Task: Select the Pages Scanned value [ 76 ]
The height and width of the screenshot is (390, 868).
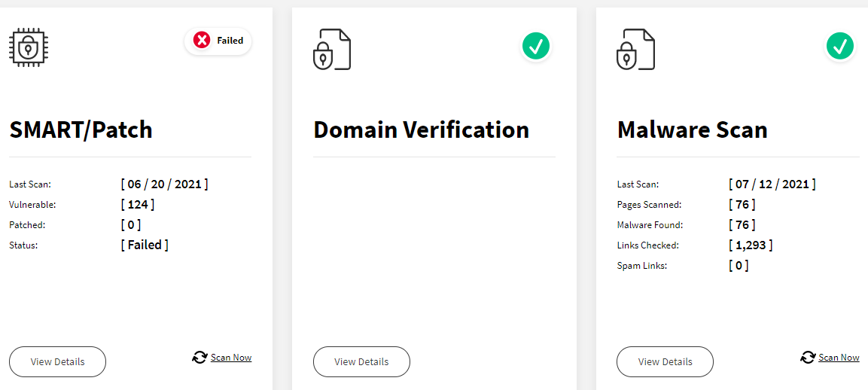Action: (x=742, y=205)
